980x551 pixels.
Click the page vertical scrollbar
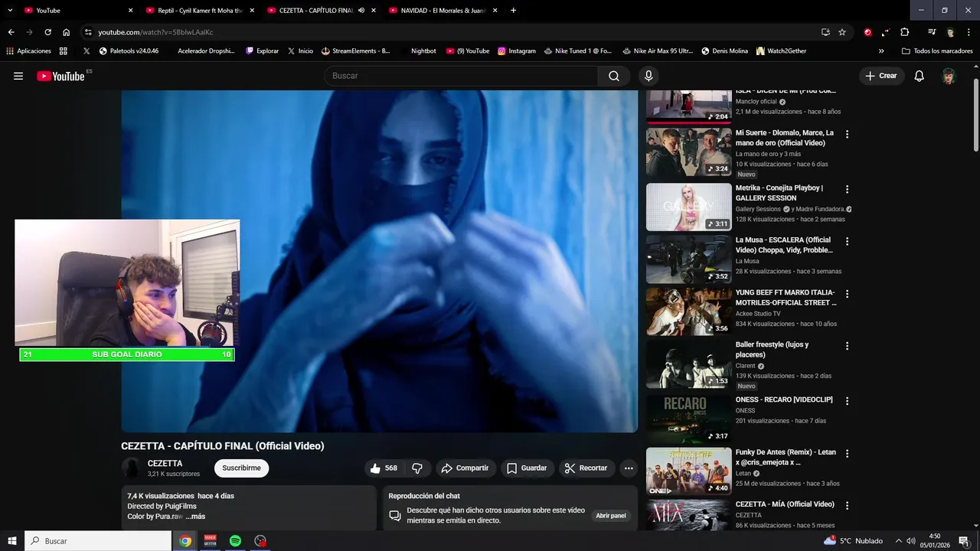975,115
